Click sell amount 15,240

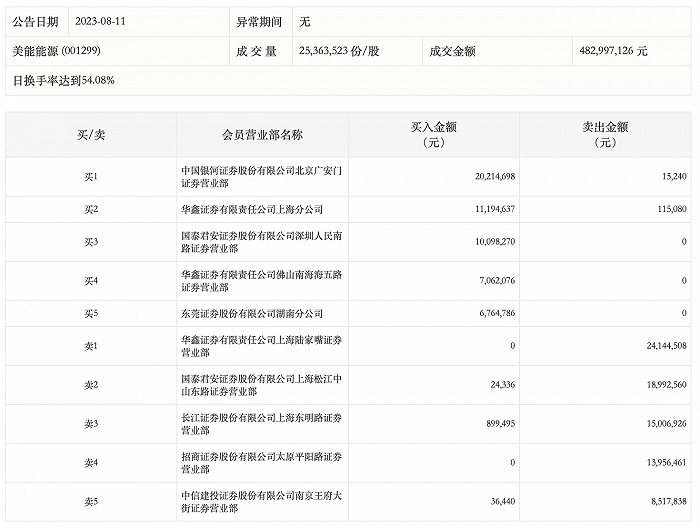(674, 177)
